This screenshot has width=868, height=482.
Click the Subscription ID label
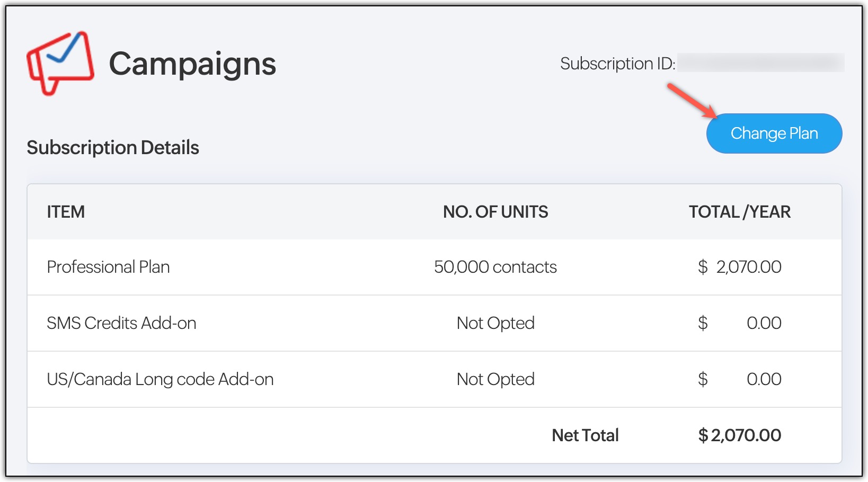(x=617, y=64)
